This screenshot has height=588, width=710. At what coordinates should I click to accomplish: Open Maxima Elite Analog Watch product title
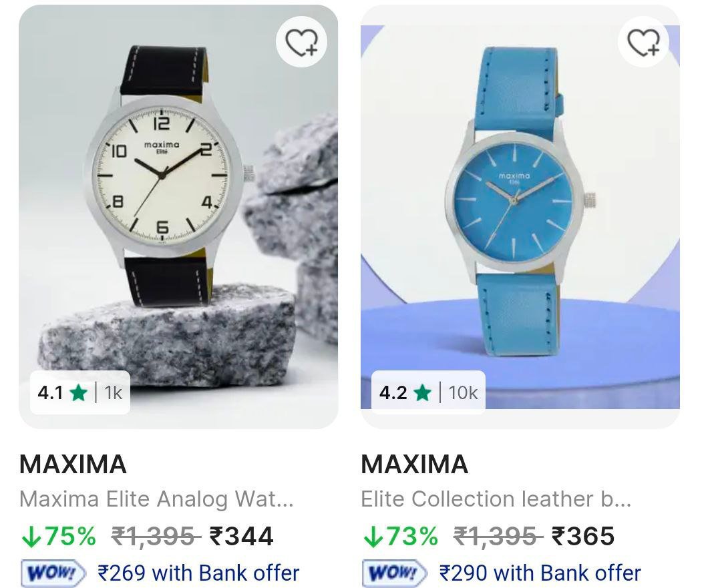[157, 499]
